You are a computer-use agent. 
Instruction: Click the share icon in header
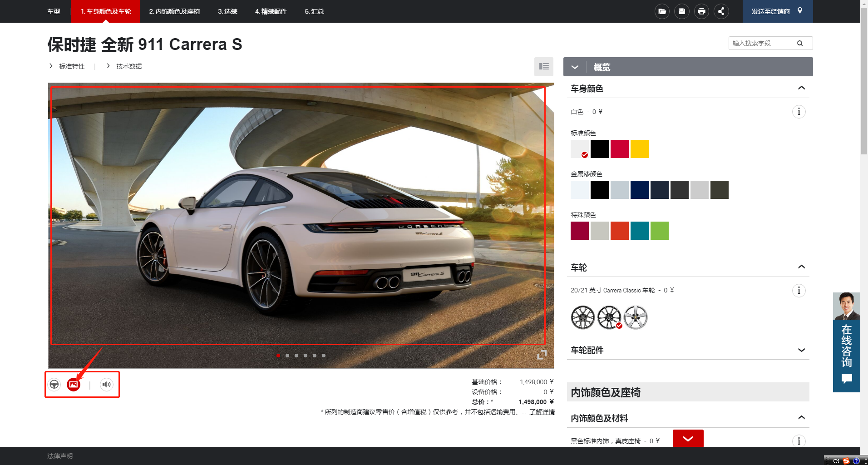coord(721,11)
